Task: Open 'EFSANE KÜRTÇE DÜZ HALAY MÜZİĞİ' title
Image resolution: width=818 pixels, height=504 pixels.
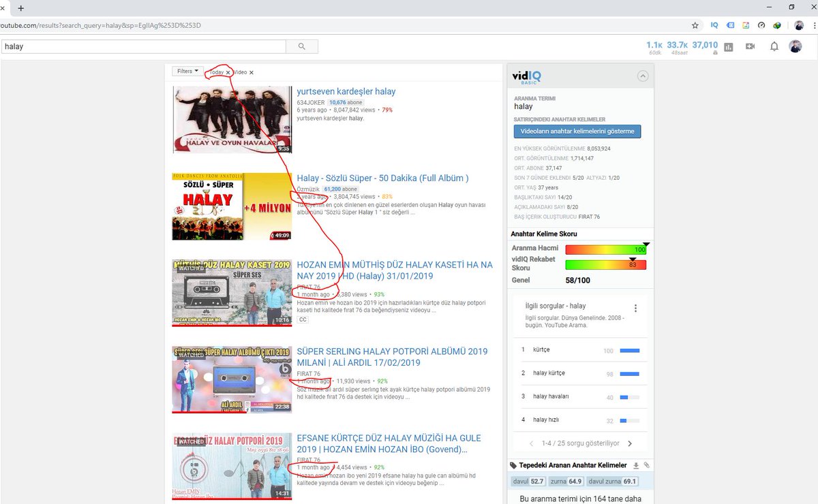Action: (389, 443)
